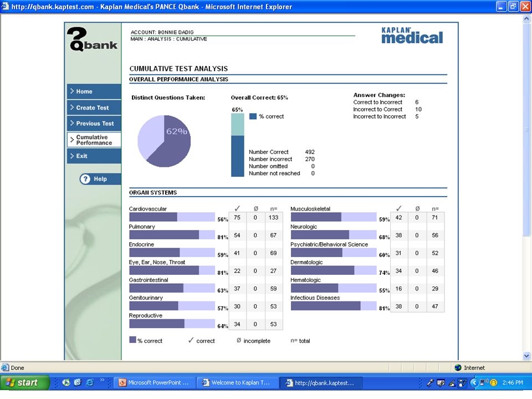Click the incomplete ø legend icon at bottom
The image size is (532, 399).
coord(239,340)
